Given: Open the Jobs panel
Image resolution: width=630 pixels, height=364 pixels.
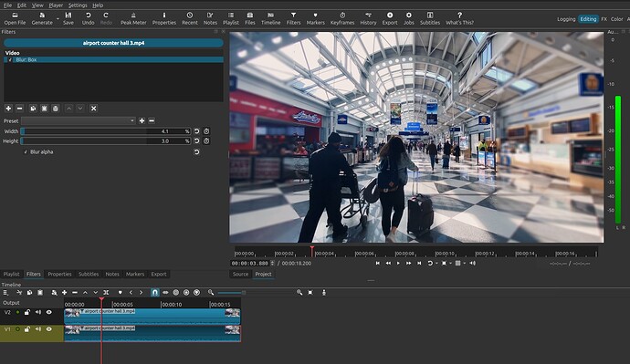Looking at the screenshot, I should pos(409,18).
